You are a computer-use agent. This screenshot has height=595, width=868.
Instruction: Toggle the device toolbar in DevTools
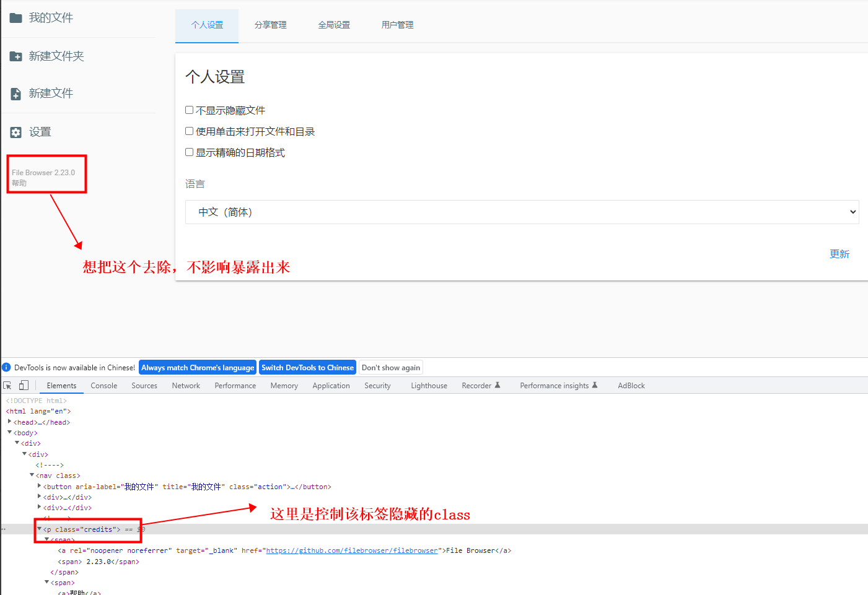click(24, 385)
